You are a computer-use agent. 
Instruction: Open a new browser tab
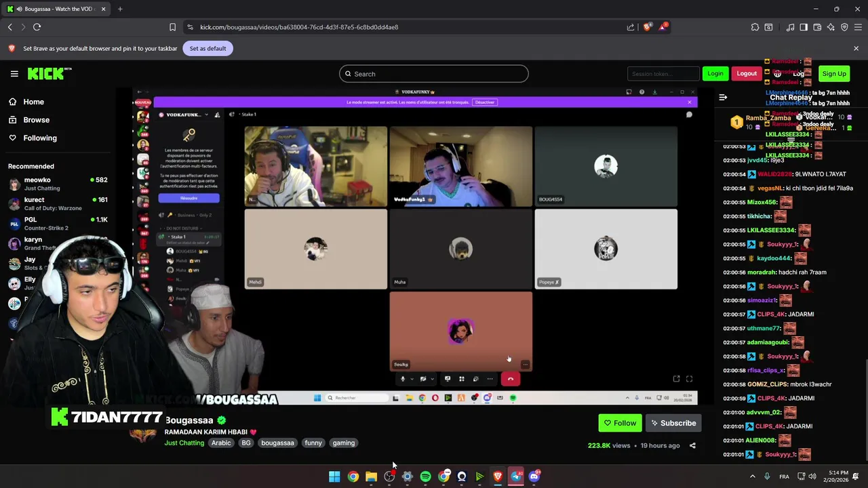click(x=120, y=9)
